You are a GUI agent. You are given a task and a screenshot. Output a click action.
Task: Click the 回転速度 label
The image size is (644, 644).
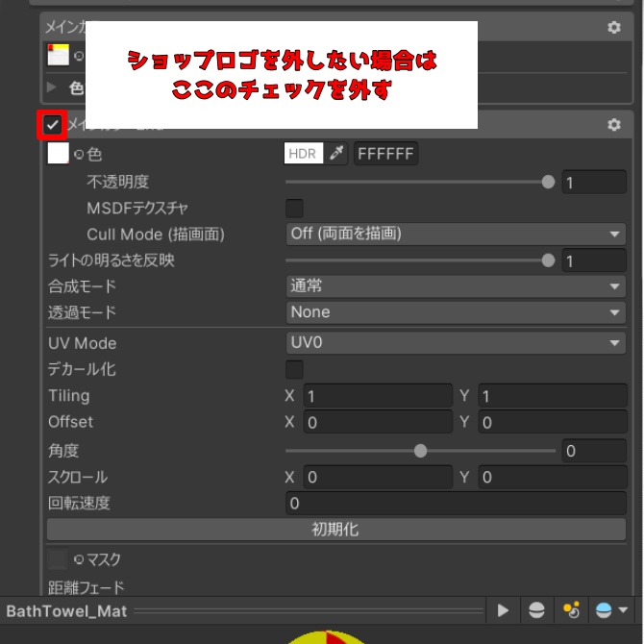pos(79,503)
